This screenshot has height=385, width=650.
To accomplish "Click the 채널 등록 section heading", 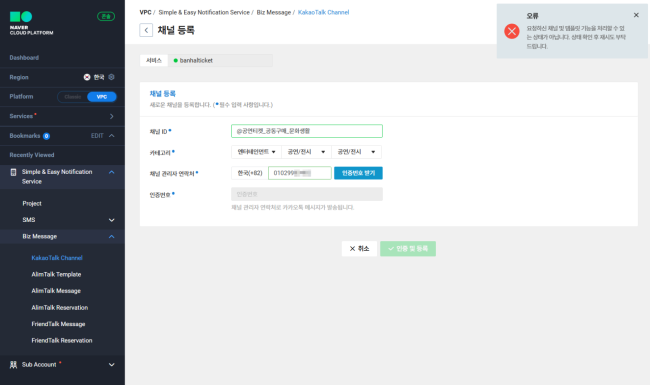I will point(162,94).
